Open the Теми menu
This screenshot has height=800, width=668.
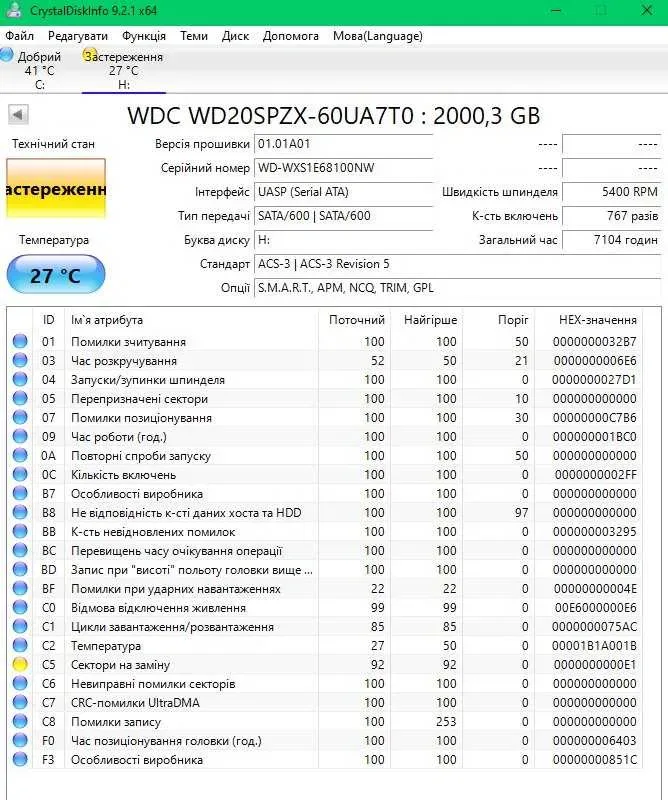(194, 36)
